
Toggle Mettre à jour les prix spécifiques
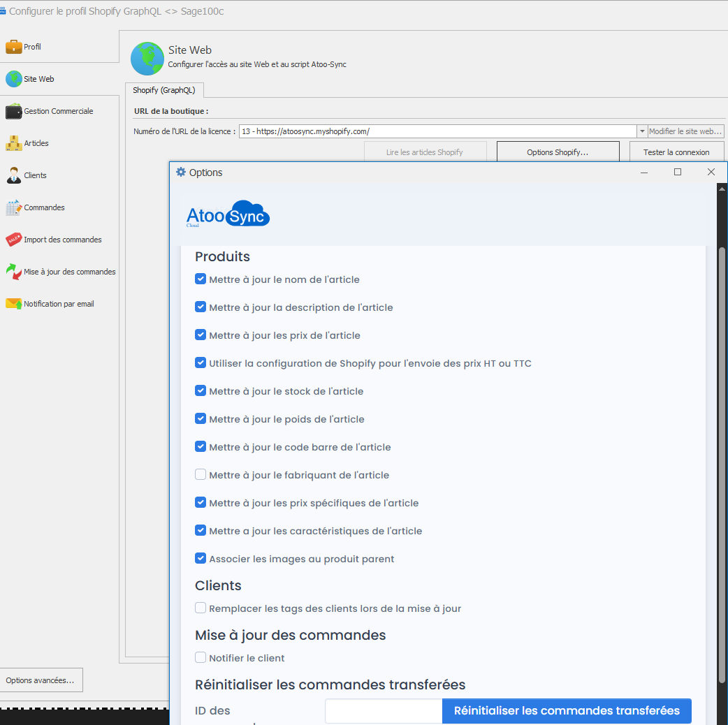(x=200, y=502)
